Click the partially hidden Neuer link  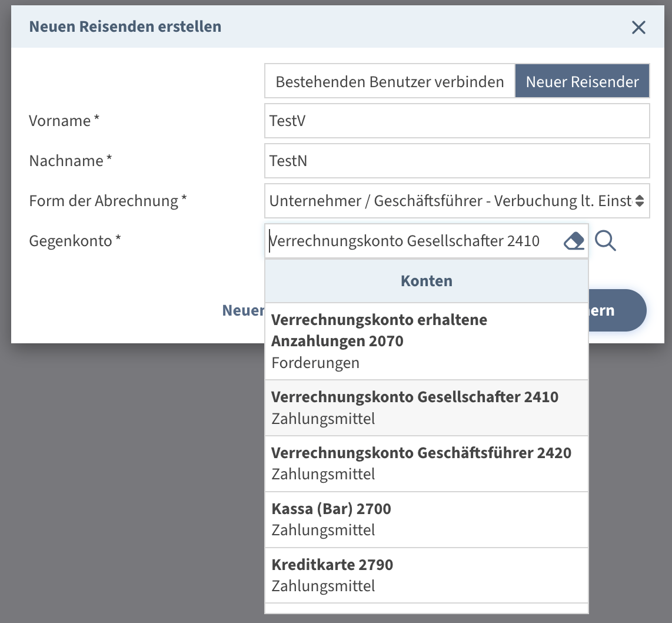click(242, 310)
